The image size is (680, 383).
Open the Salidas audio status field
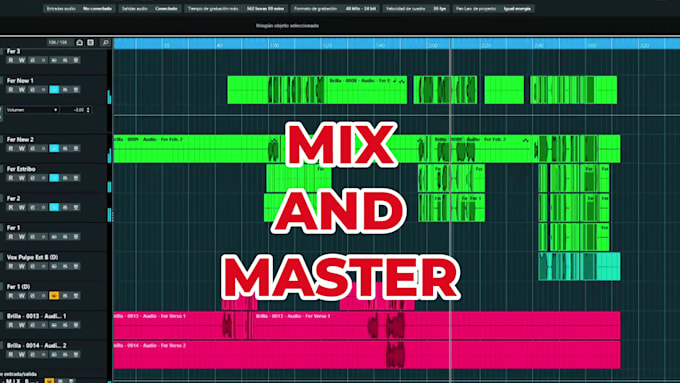[150, 9]
